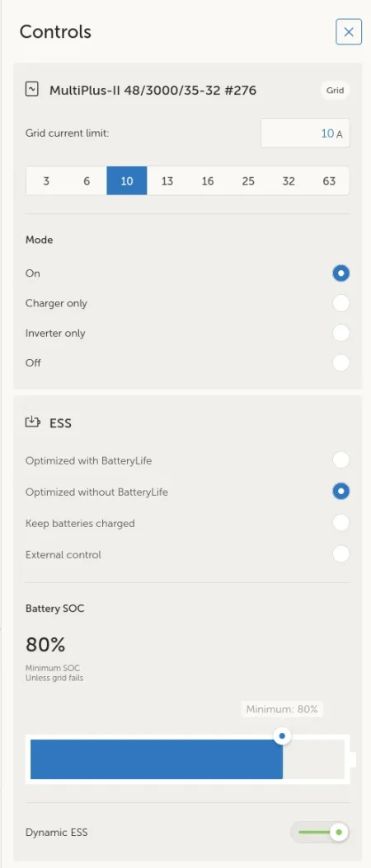Screen dimensions: 371x868
Task: Click the minimum SOC slider handle
Action: click(282, 735)
